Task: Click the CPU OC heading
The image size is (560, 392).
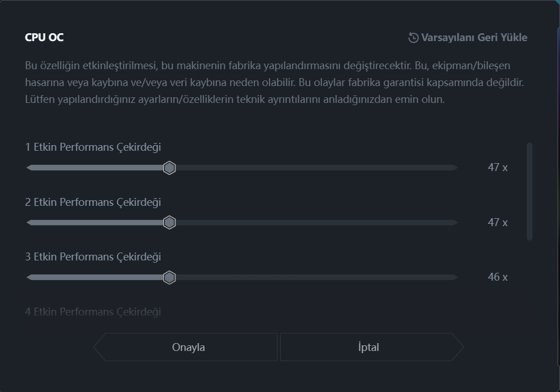Action: (44, 38)
